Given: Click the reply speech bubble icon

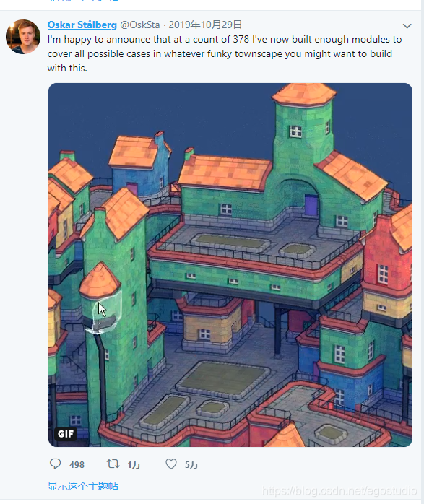Looking at the screenshot, I should tap(55, 464).
